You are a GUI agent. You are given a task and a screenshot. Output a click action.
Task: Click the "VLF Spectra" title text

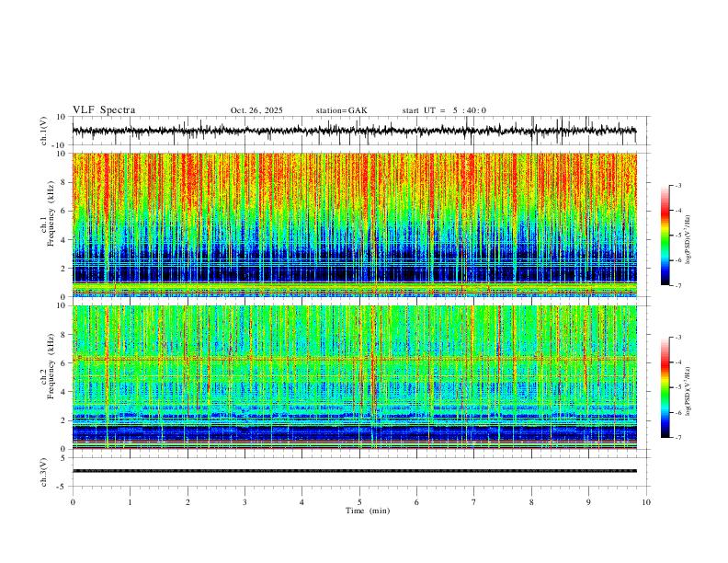coord(104,110)
